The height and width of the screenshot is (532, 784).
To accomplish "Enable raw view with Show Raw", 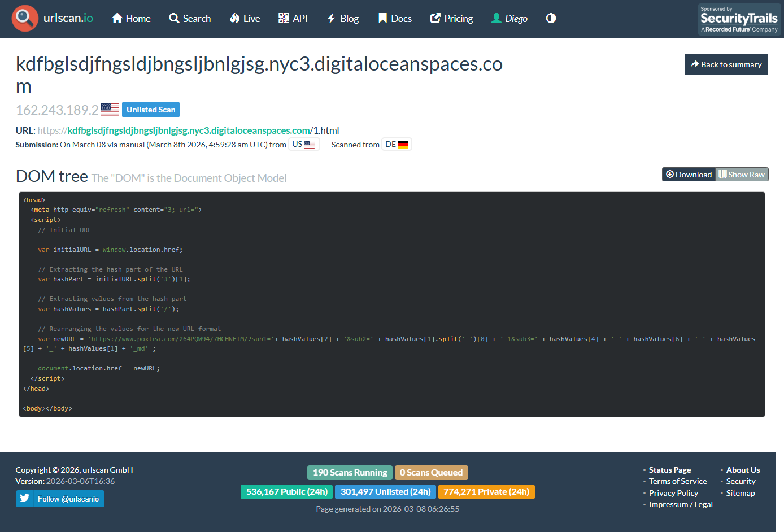I will (x=741, y=174).
